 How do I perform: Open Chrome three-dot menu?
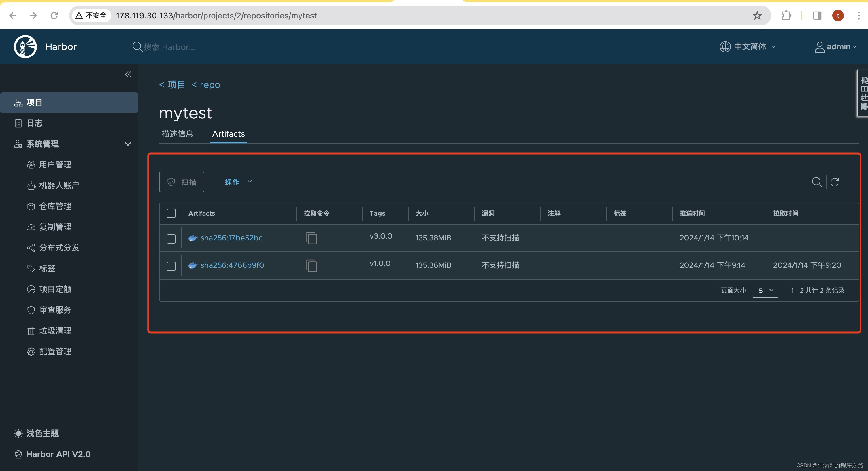tap(858, 16)
